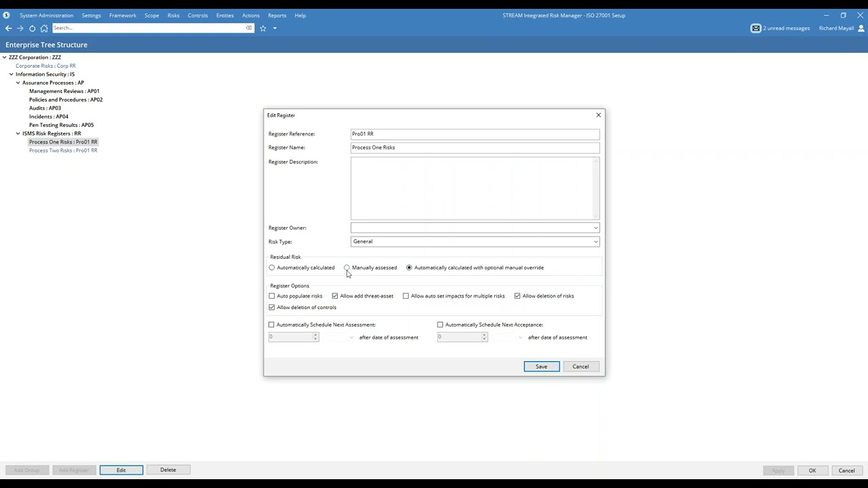Enable Automatically Schedule Next Acceptance checkbox
The width and height of the screenshot is (868, 488).
click(440, 325)
